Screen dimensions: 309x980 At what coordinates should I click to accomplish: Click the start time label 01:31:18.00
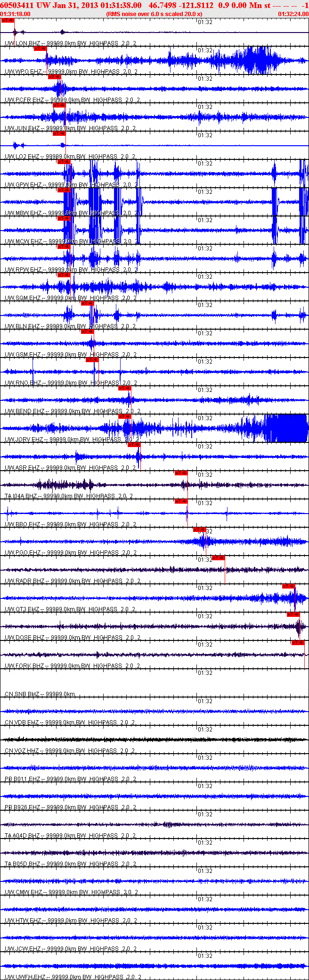pos(16,14)
